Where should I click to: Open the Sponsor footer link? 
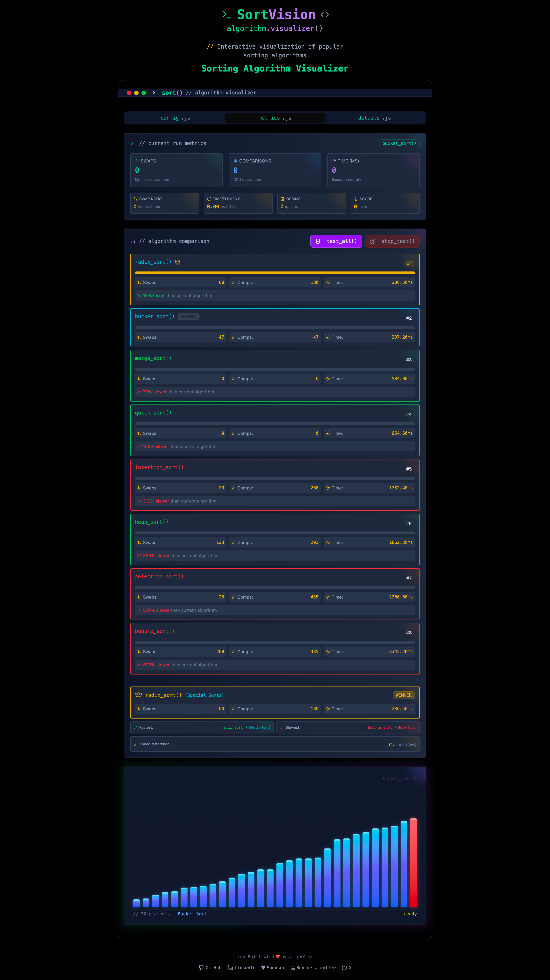[x=273, y=968]
